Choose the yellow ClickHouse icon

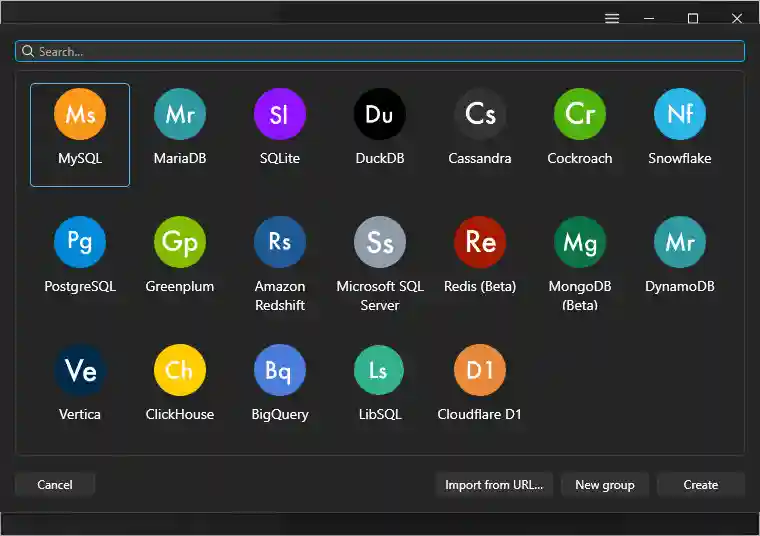(180, 370)
